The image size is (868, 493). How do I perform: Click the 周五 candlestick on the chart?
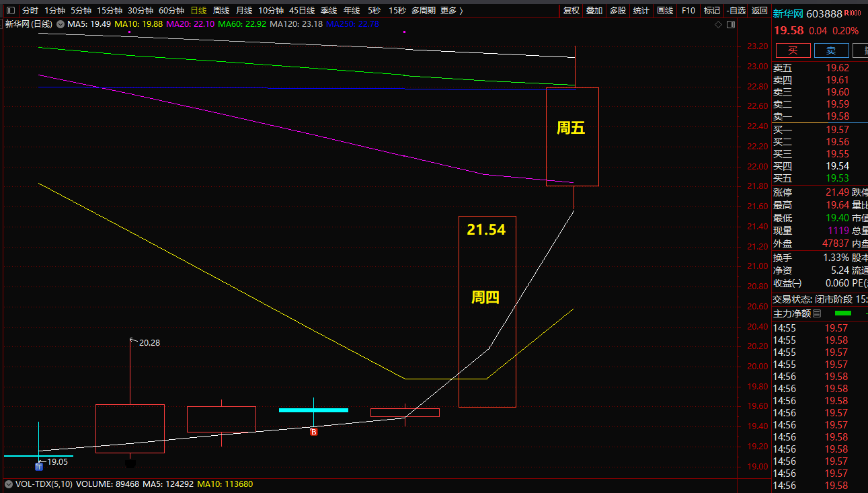pyautogui.click(x=572, y=137)
